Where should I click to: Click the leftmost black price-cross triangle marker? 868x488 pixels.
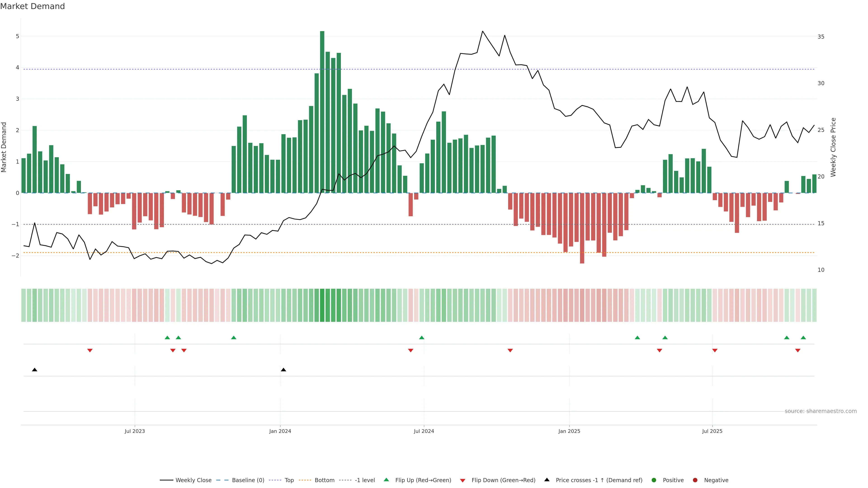pos(34,370)
